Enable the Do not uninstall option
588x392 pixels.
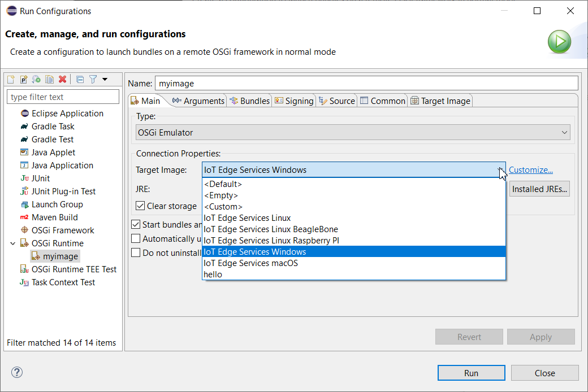click(135, 252)
